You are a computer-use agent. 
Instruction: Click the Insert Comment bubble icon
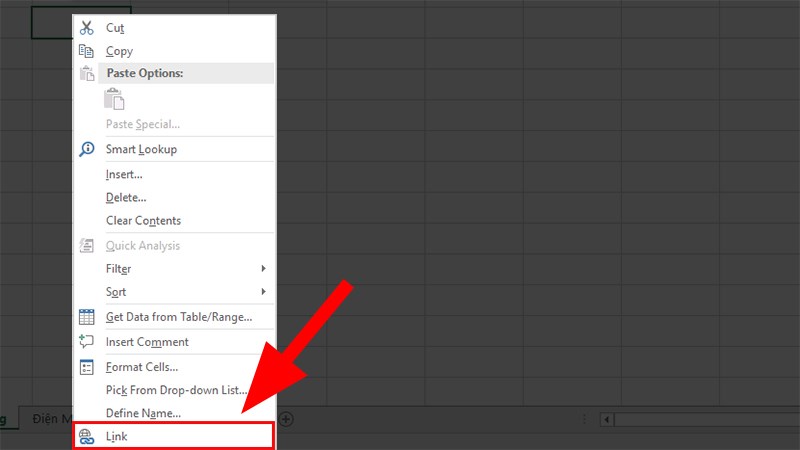(x=86, y=341)
